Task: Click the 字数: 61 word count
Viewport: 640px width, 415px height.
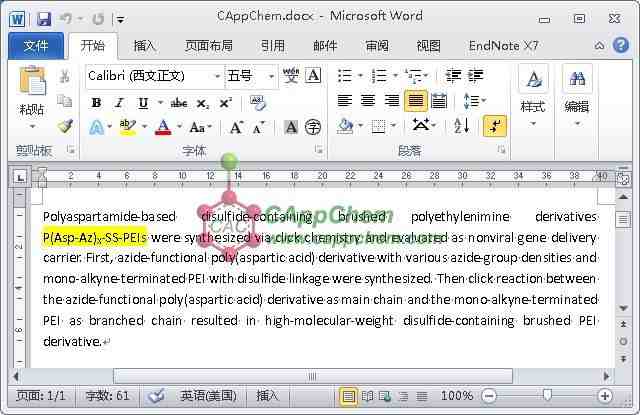Action: (x=107, y=396)
